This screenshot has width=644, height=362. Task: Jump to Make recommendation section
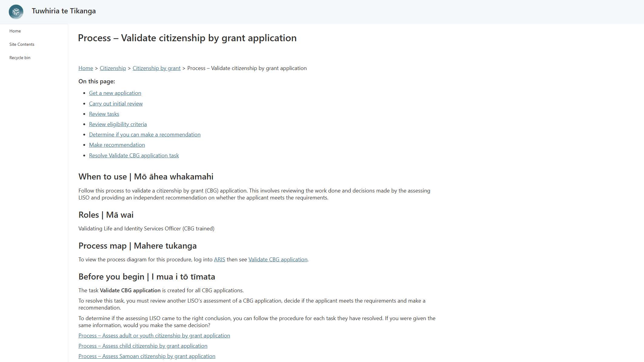[117, 145]
